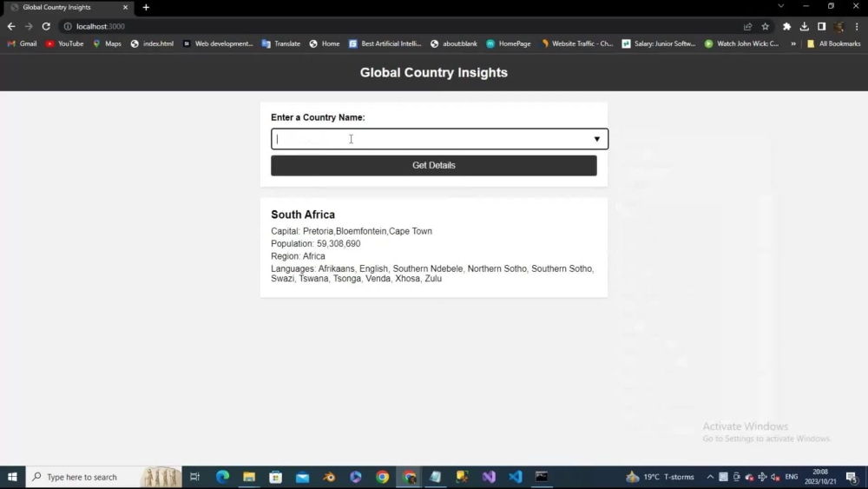Screen dimensions: 868x489
Task: Open volume control in system tray
Action: tap(775, 477)
